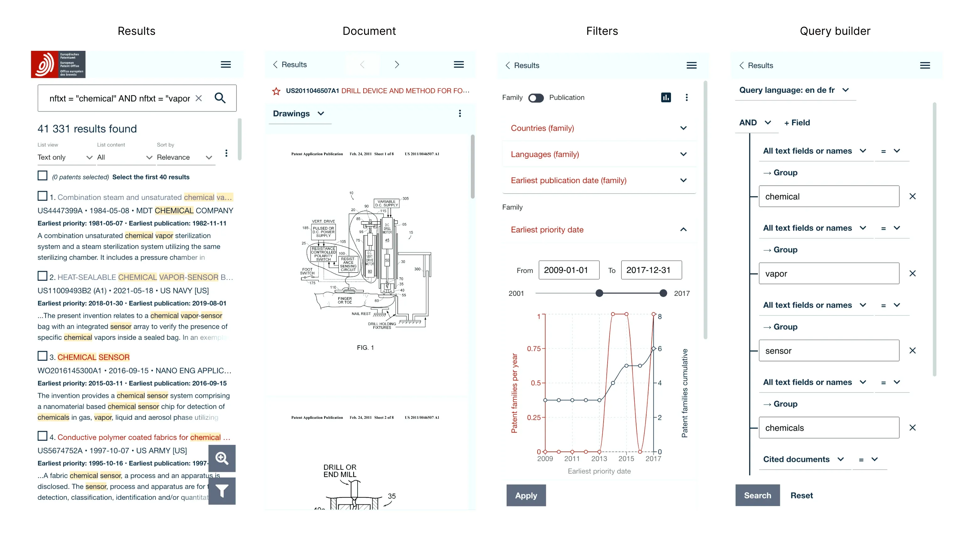Check result 2 HEAT-SEALABLE checkbox
Screen dimensions: 974x560
42,276
